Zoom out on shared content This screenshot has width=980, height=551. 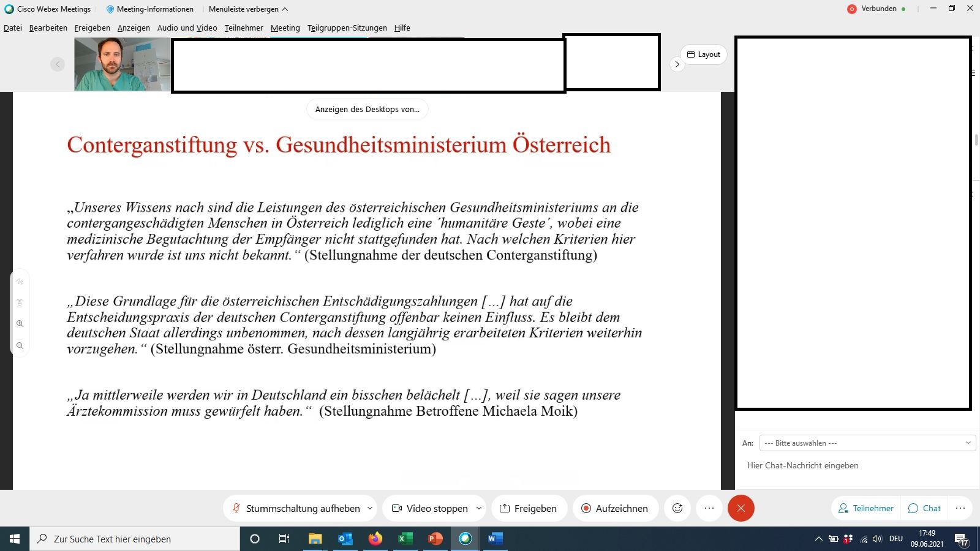(x=20, y=345)
